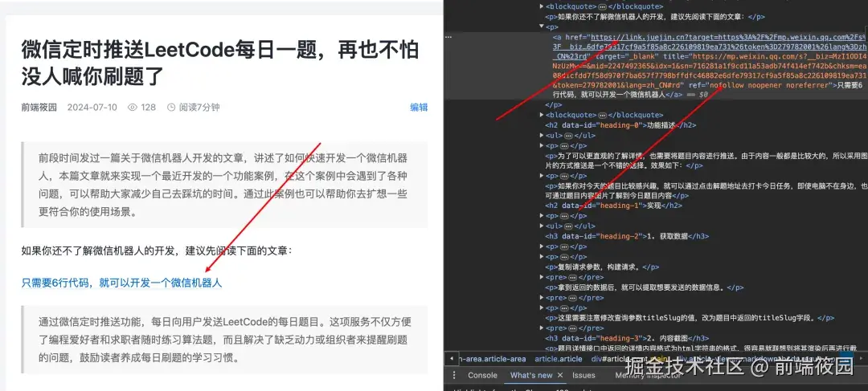Click the ellipsis badge in the topmost blockquote row
The image size is (868, 391).
(x=602, y=6)
